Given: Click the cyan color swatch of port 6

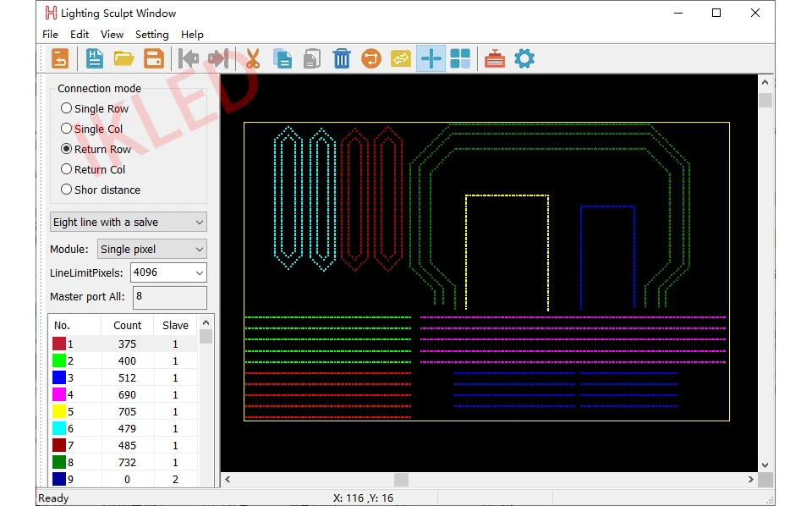Looking at the screenshot, I should pyautogui.click(x=59, y=428).
